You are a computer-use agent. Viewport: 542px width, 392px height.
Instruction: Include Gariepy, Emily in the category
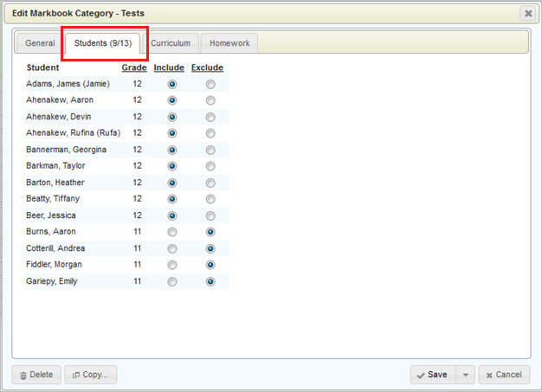point(172,281)
